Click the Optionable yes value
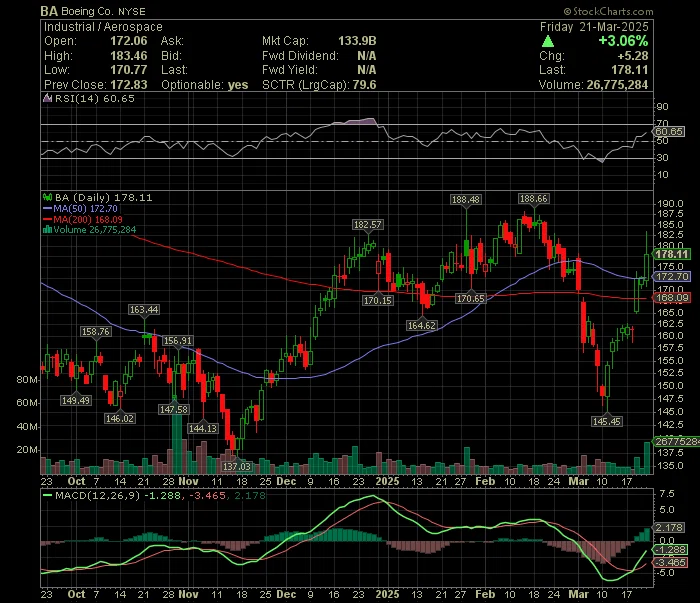700x603 pixels. (238, 85)
